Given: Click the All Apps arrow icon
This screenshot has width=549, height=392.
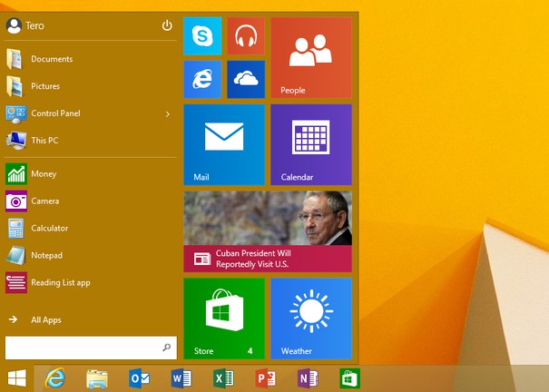Looking at the screenshot, I should point(13,319).
